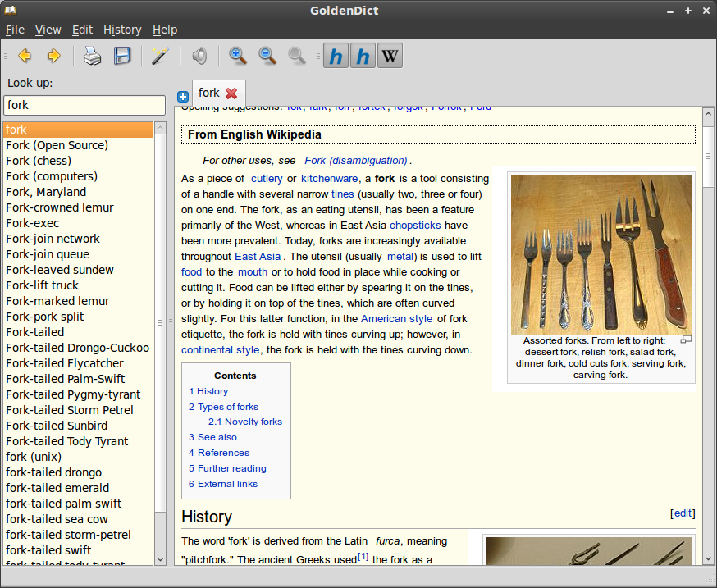The width and height of the screenshot is (717, 588).
Task: Open the History menu
Action: (121, 29)
